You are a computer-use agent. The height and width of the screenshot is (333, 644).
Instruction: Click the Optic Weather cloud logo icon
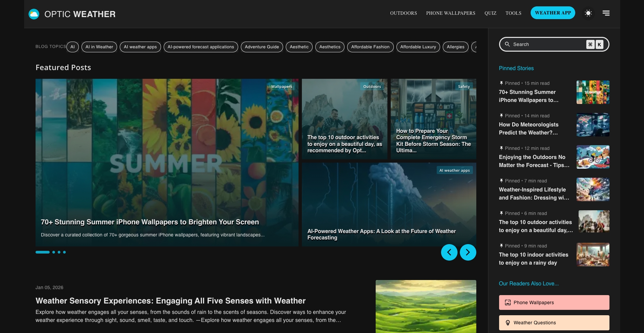34,14
